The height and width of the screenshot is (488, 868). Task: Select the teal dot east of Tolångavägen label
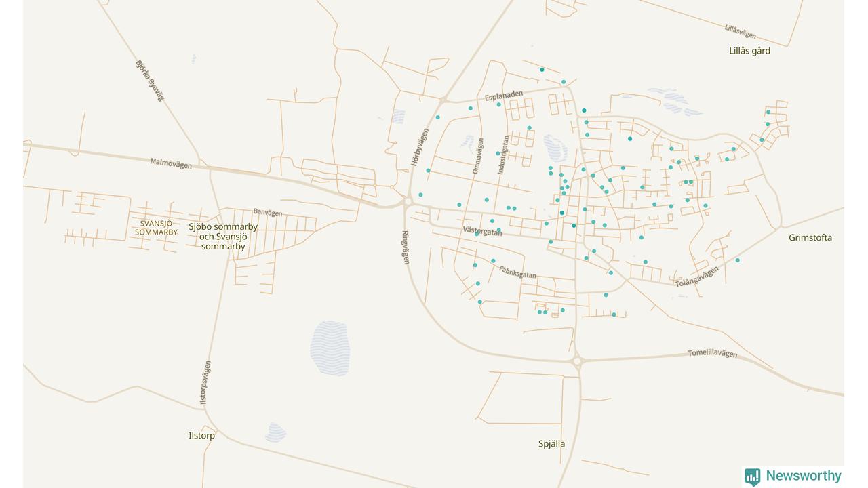(x=737, y=260)
